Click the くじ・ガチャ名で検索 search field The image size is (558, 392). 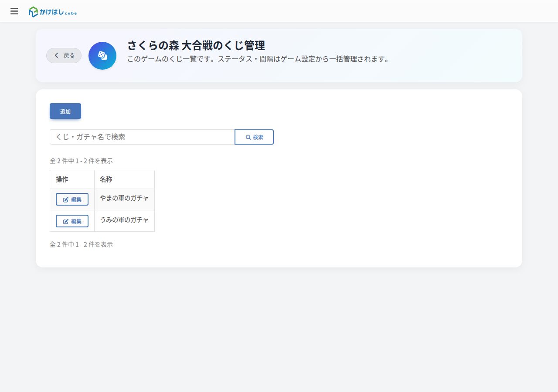[142, 137]
